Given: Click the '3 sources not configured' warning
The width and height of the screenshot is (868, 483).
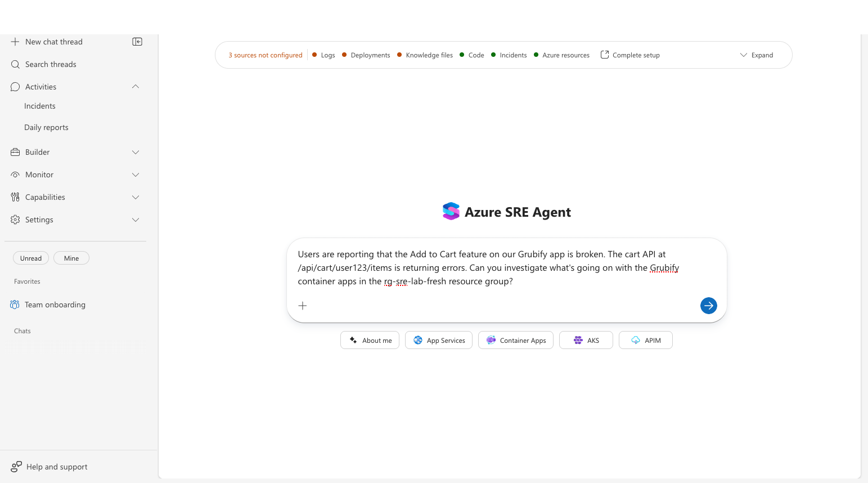Looking at the screenshot, I should coord(266,55).
